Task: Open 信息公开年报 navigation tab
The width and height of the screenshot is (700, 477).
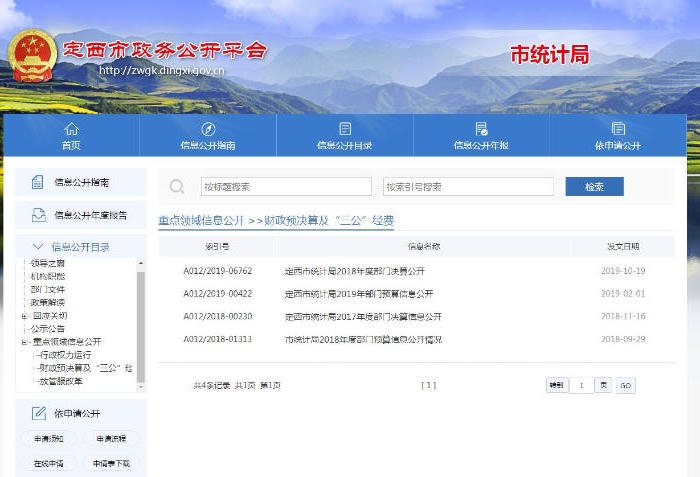Action: click(x=481, y=135)
